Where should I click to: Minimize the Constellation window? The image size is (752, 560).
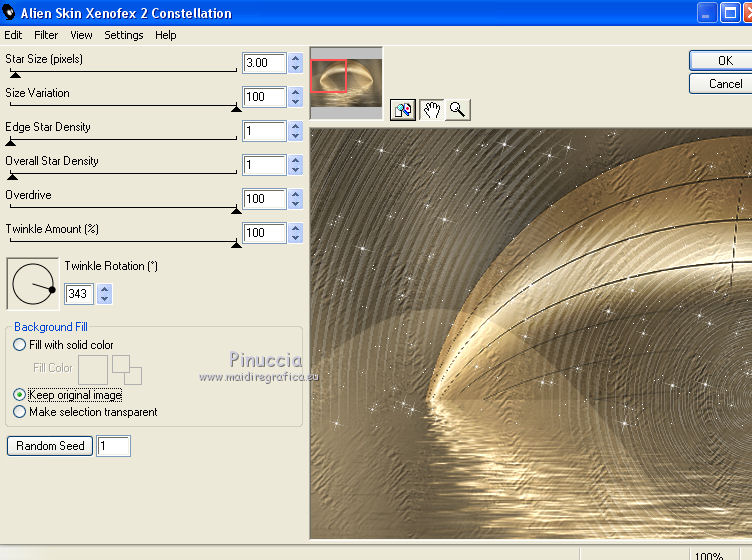coord(706,13)
